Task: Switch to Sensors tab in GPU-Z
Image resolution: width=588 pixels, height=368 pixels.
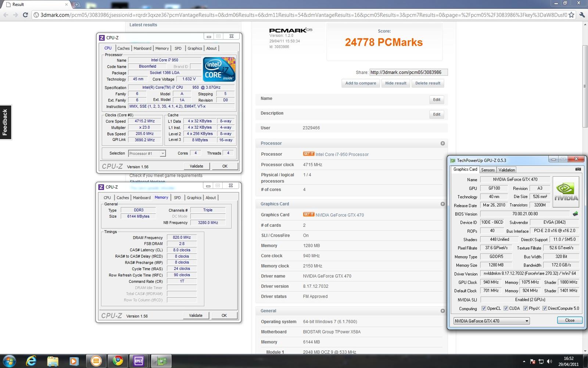Action: pos(488,170)
